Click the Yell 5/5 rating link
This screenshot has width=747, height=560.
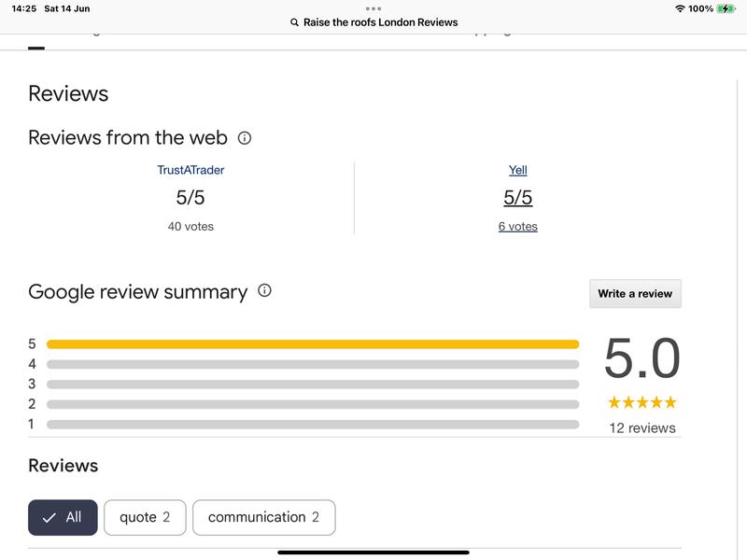click(517, 198)
